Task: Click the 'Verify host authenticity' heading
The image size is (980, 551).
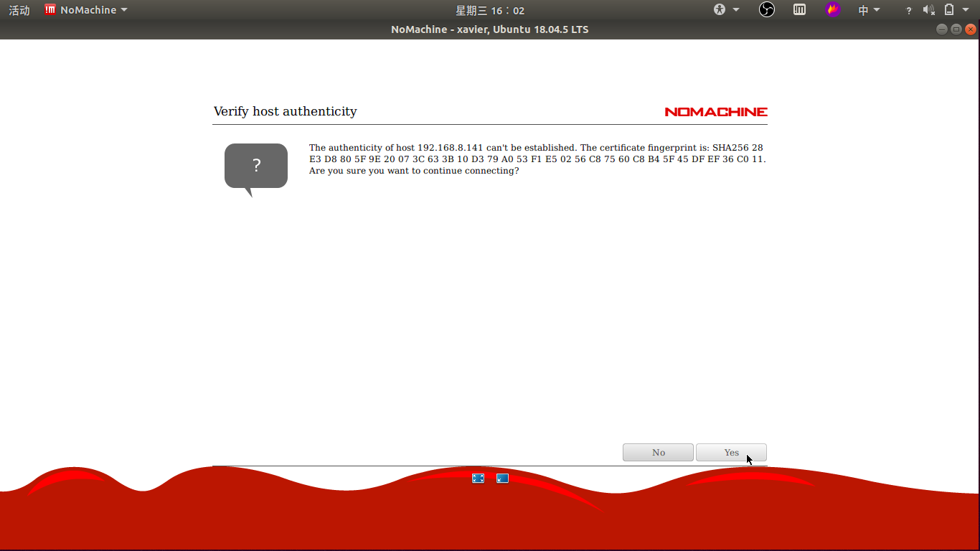Action: point(285,111)
